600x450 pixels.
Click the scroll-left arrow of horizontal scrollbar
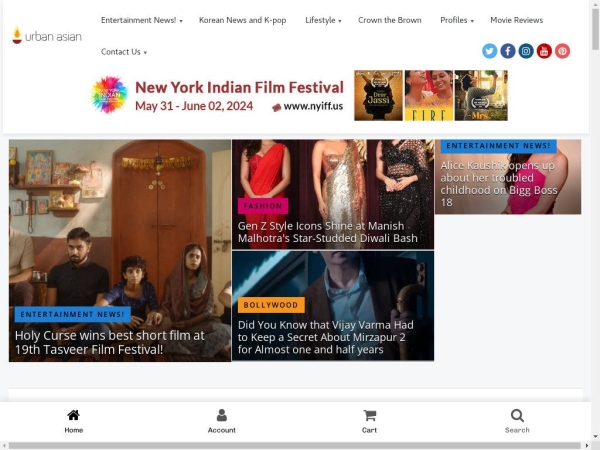[x=3, y=446]
